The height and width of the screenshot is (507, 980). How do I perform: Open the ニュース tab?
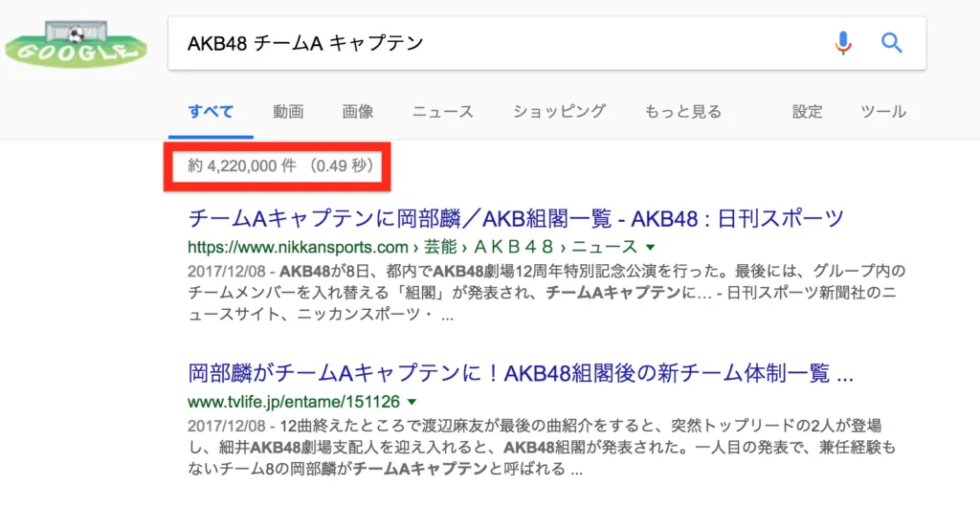point(442,112)
